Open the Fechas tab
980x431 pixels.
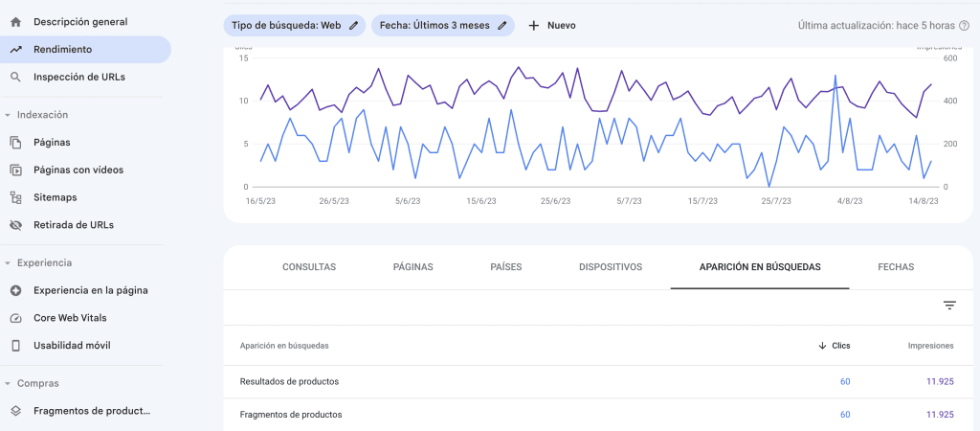pos(895,267)
